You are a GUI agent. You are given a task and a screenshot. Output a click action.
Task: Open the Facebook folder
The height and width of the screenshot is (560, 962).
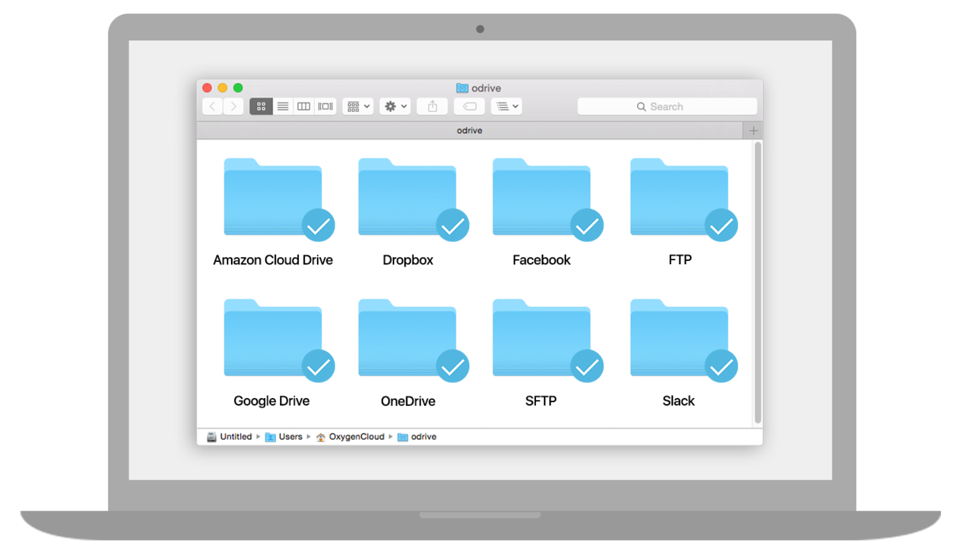coord(541,199)
